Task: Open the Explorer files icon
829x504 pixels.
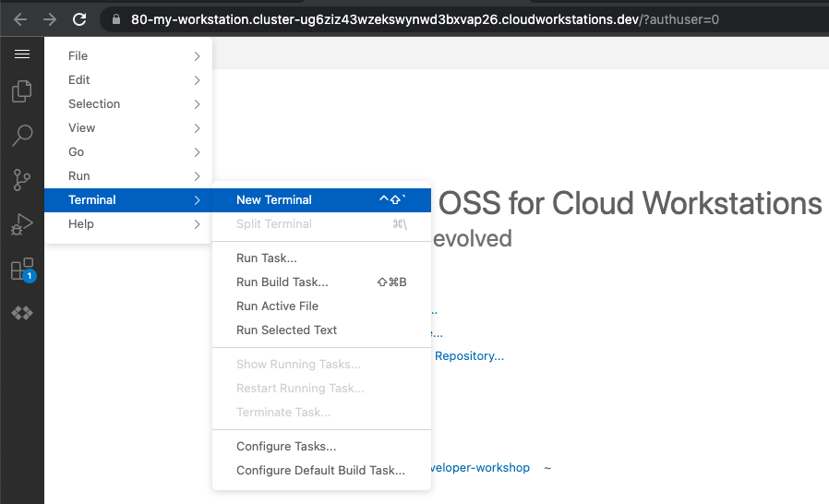Action: click(x=21, y=92)
